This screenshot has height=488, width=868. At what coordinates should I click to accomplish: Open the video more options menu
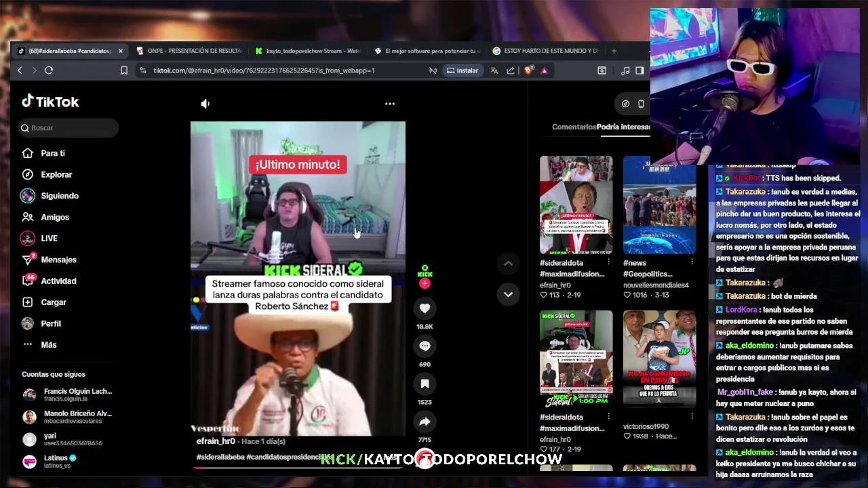390,104
